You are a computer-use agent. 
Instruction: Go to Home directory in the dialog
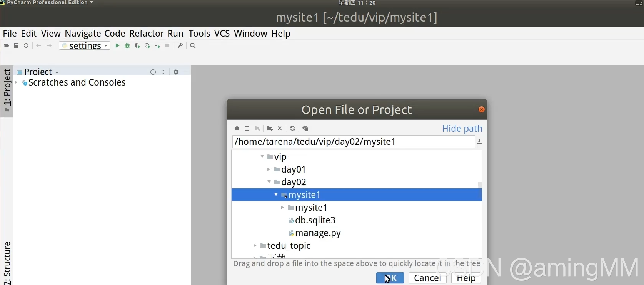pyautogui.click(x=237, y=128)
